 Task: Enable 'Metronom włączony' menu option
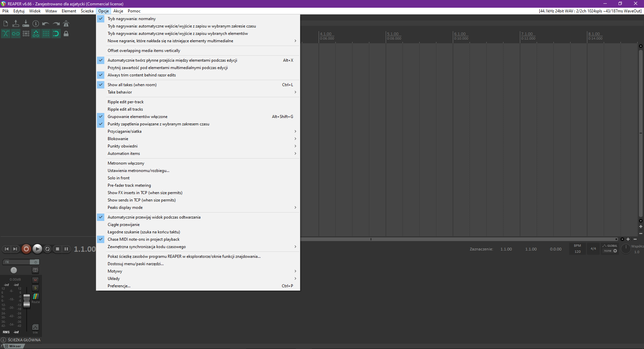tap(198, 163)
